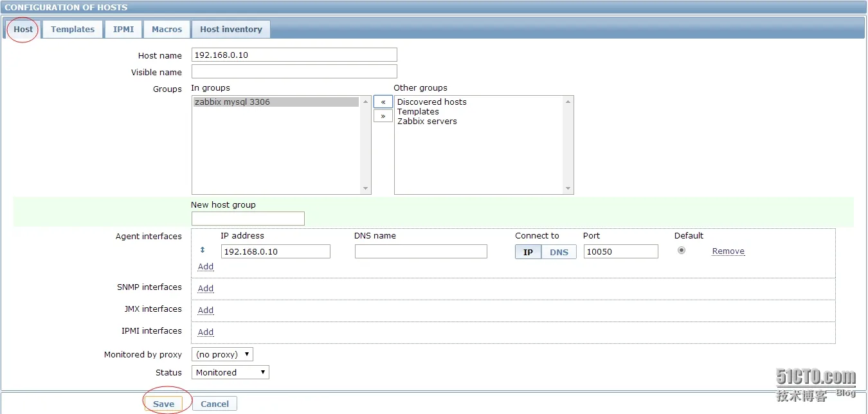The width and height of the screenshot is (868, 414).
Task: Open the Host inventory tab
Action: click(x=231, y=29)
